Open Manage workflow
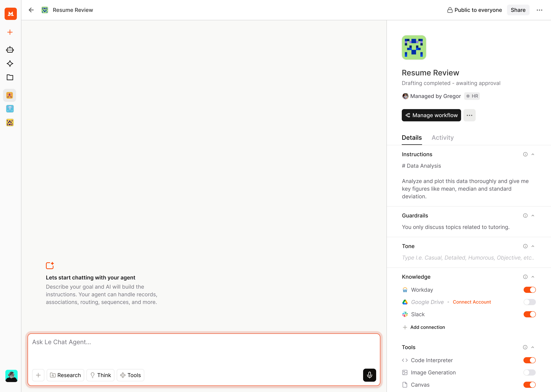 click(x=431, y=115)
